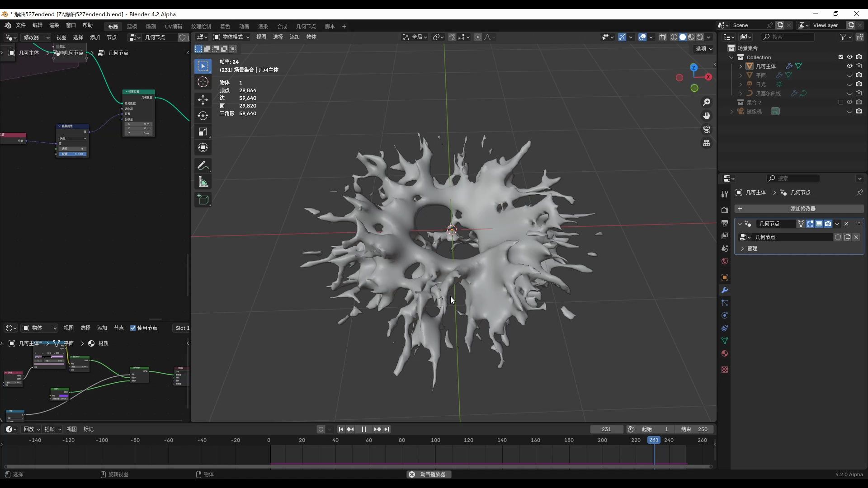Choose the Move tool
Viewport: 868px width, 488px height.
tap(203, 100)
